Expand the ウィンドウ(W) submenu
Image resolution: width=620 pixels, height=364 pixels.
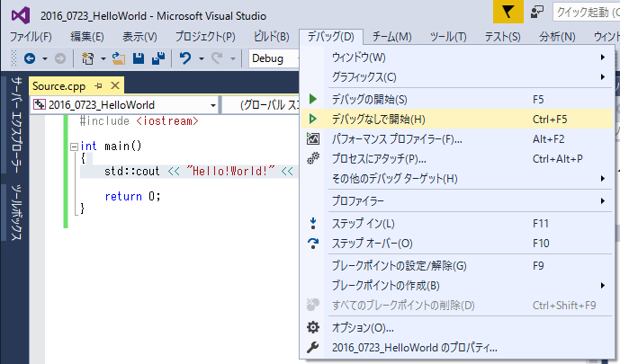click(457, 58)
